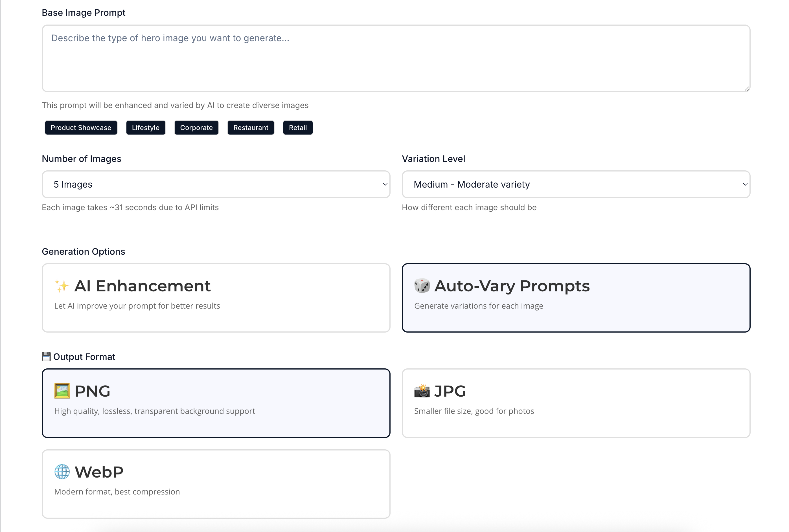Select PNG as the output format
The height and width of the screenshot is (532, 789).
coord(216,403)
